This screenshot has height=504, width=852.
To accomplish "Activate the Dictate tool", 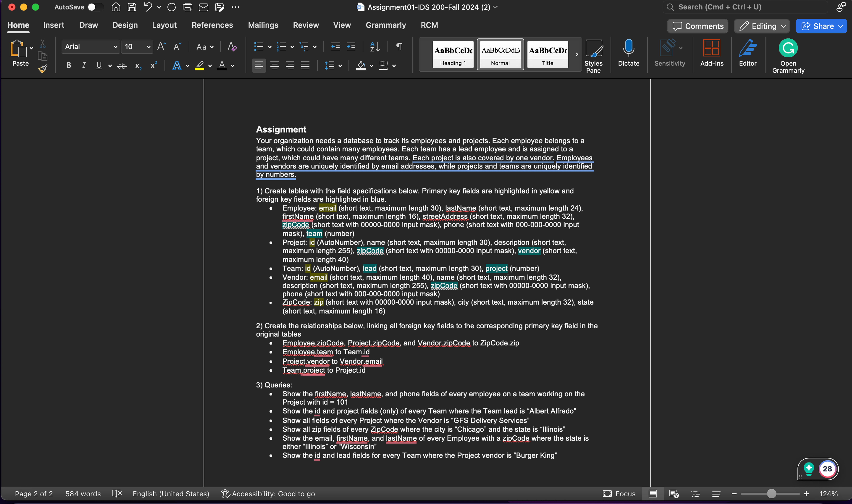I will pos(629,54).
